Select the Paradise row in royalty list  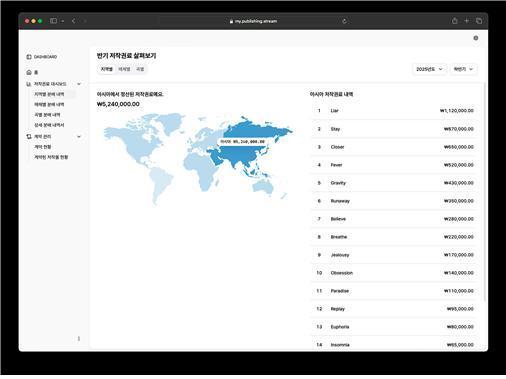[394, 291]
